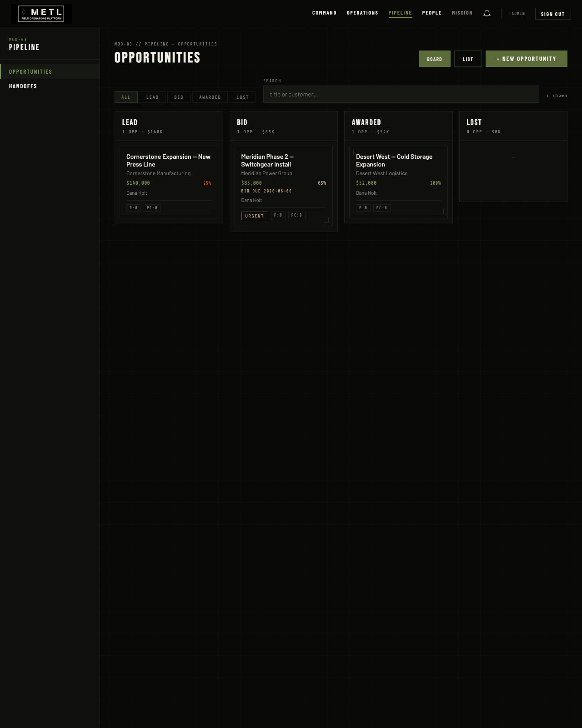This screenshot has height=728, width=582.
Task: Click the $52,000 value
Action: (366, 183)
